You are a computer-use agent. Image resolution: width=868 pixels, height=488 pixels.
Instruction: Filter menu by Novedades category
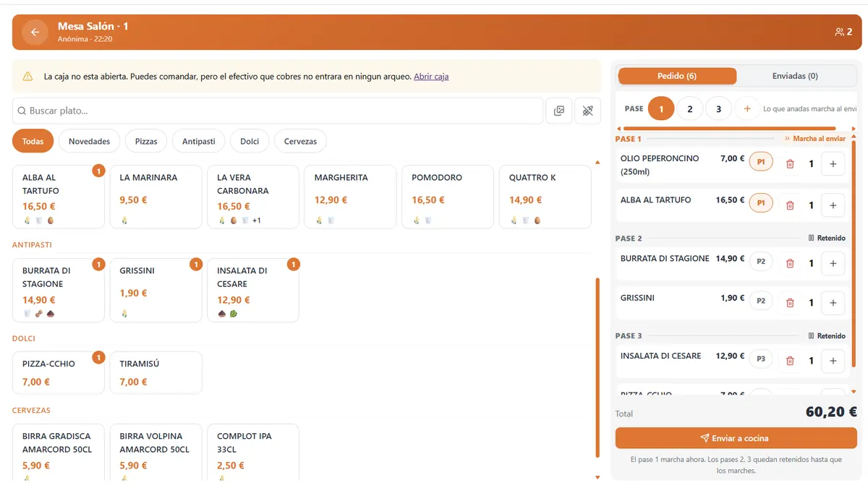tap(89, 142)
